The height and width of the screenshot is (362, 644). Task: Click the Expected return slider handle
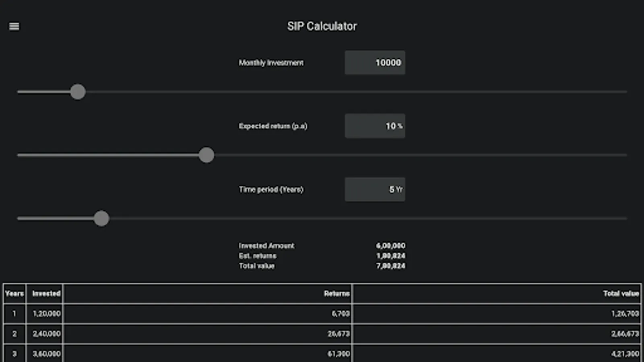tap(206, 155)
